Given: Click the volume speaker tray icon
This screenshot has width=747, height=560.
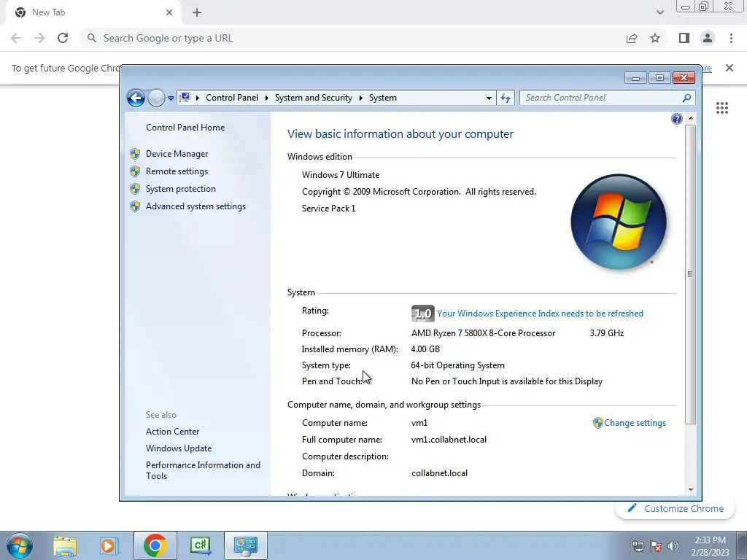Looking at the screenshot, I should [673, 546].
